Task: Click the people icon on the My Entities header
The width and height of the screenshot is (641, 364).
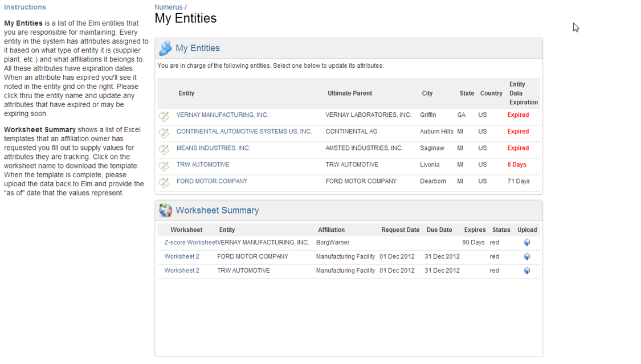Action: (x=165, y=48)
